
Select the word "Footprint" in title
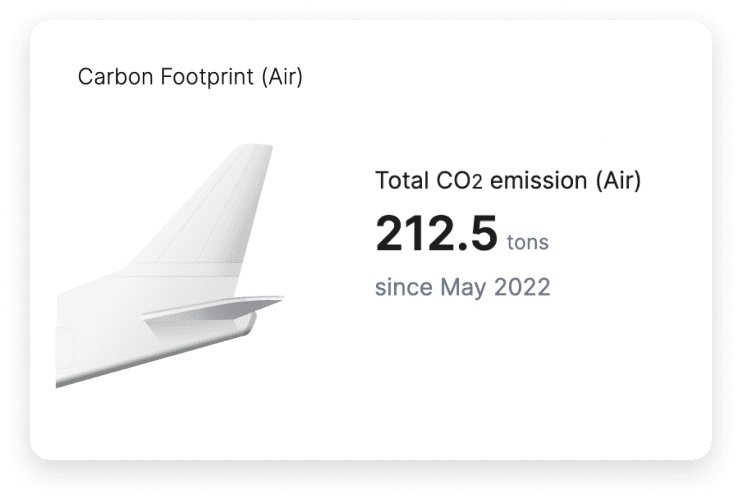(206, 77)
